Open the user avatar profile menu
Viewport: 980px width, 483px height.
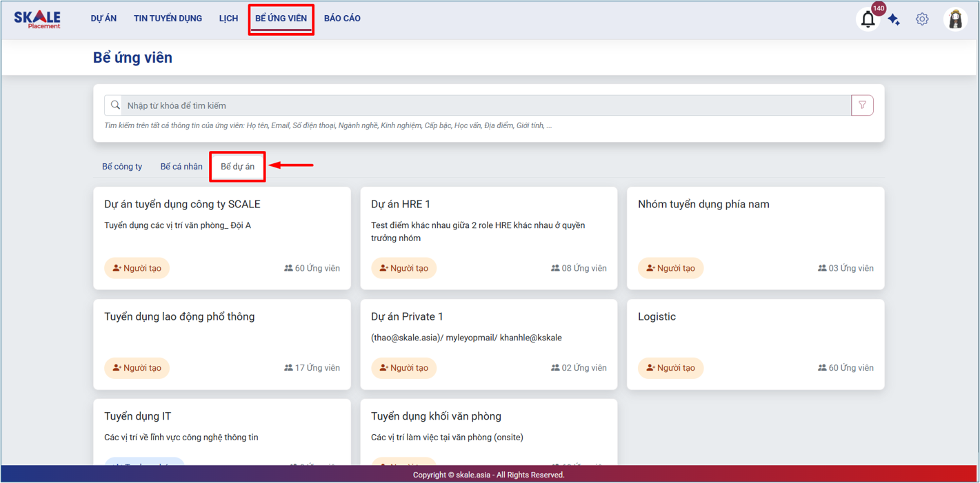(955, 19)
